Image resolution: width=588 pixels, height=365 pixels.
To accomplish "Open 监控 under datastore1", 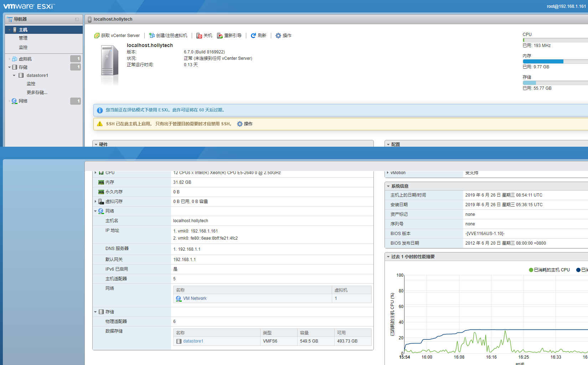I will pyautogui.click(x=31, y=84).
